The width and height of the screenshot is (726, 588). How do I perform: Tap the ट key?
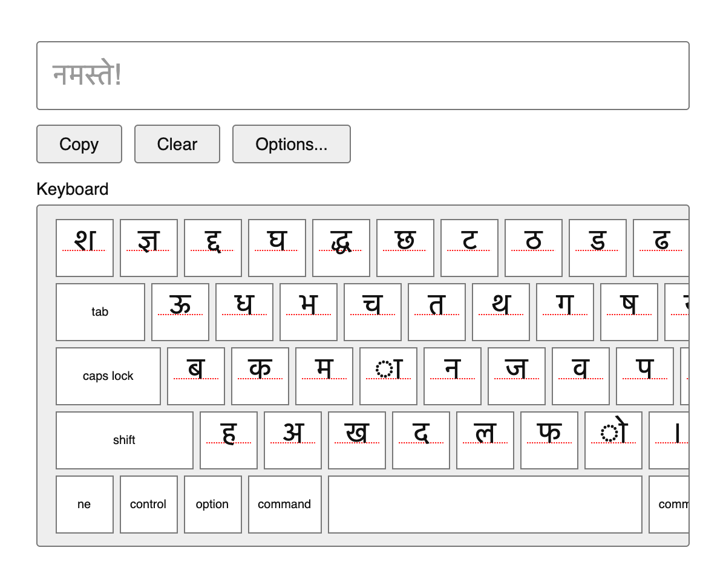(469, 248)
